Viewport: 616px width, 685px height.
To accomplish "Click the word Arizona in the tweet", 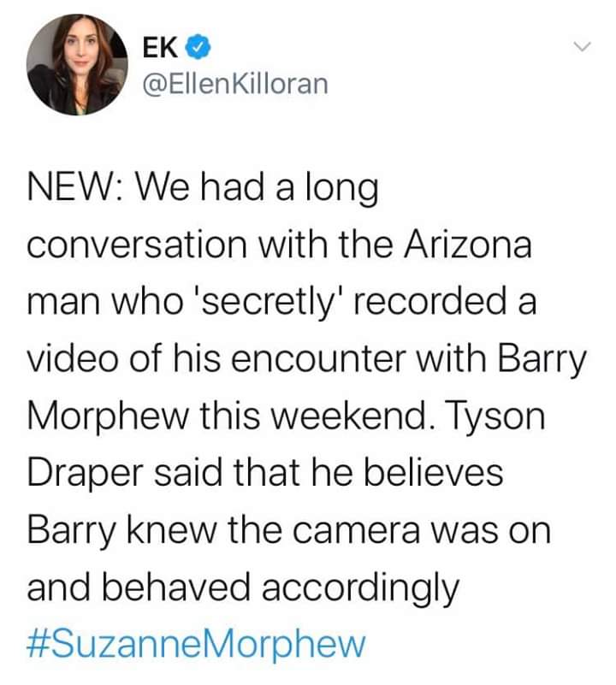I will tap(476, 245).
